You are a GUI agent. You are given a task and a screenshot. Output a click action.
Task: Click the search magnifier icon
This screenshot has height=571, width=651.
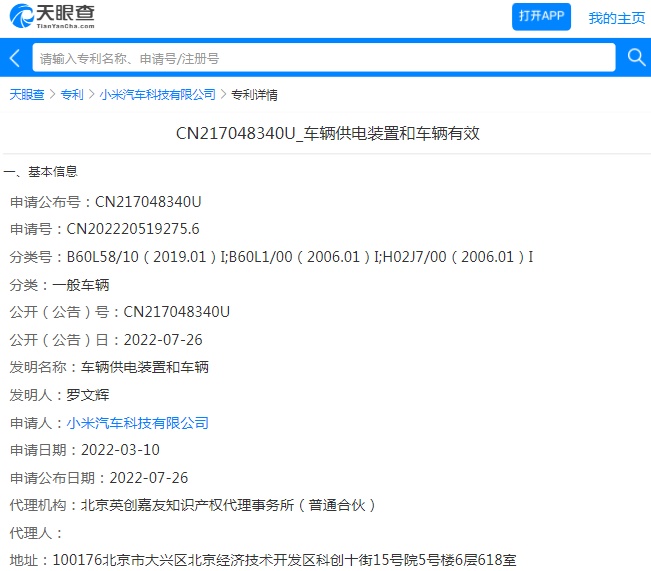(x=636, y=57)
